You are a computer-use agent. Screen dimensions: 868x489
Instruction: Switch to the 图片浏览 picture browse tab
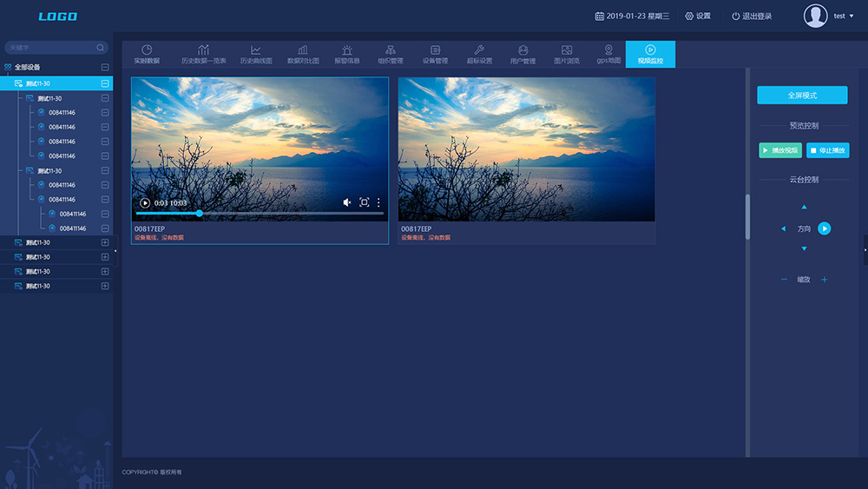pyautogui.click(x=566, y=54)
